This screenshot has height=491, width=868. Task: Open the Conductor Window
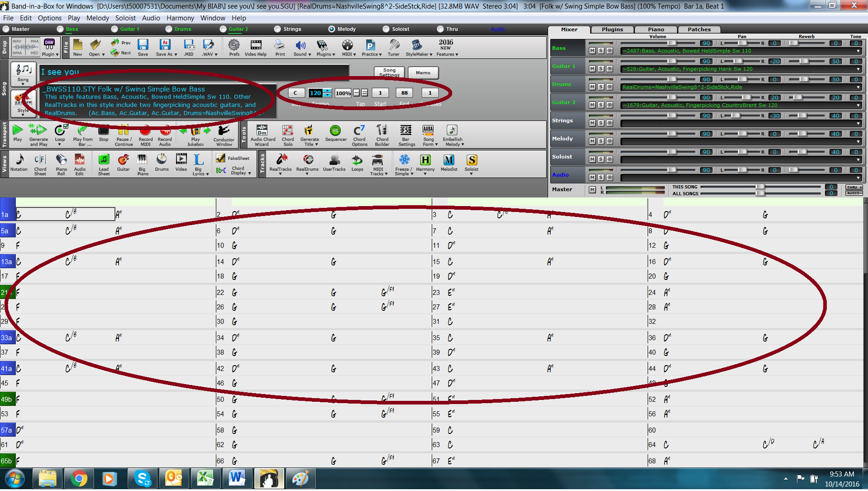224,135
